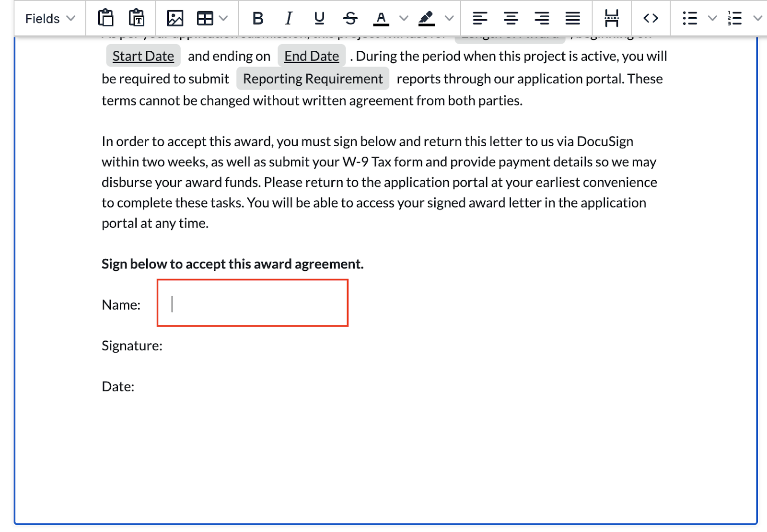The height and width of the screenshot is (532, 767).
Task: Expand the text color picker arrow
Action: pyautogui.click(x=404, y=18)
